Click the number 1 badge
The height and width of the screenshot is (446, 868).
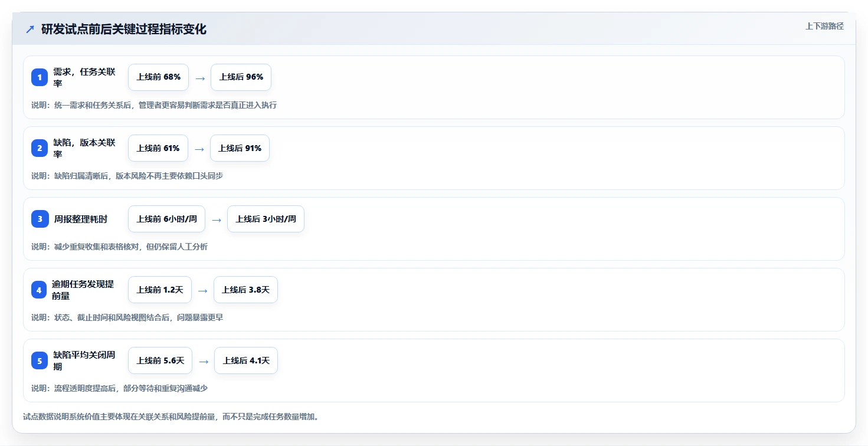[40, 77]
